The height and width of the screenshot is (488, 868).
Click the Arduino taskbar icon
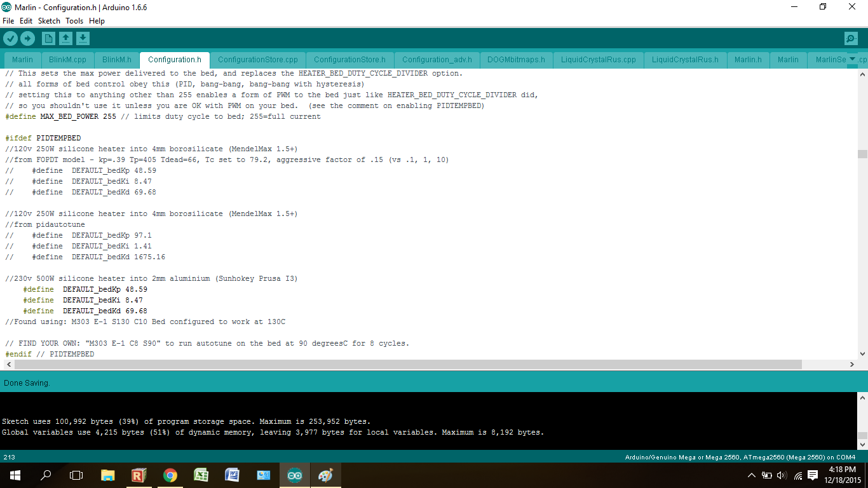(294, 475)
